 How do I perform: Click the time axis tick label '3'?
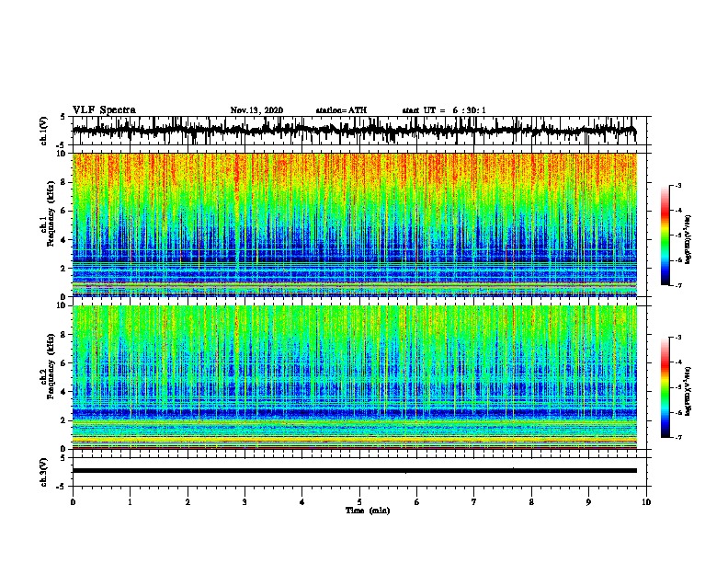(x=245, y=502)
